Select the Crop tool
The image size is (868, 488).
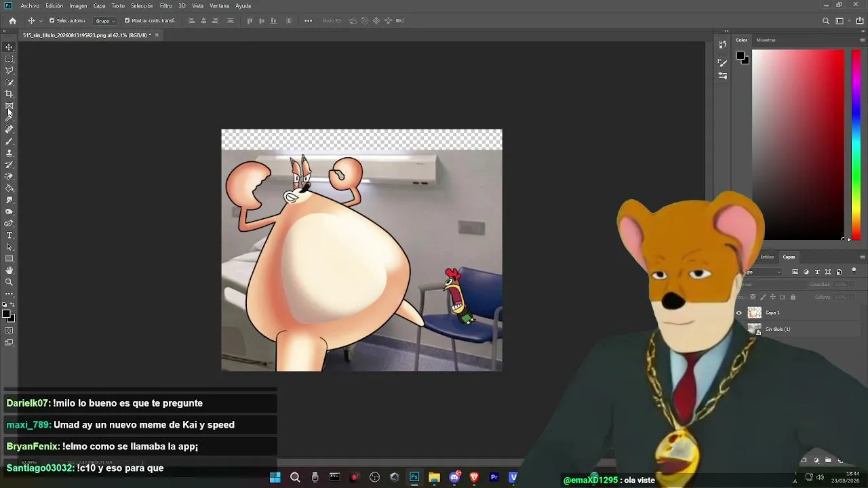9,94
